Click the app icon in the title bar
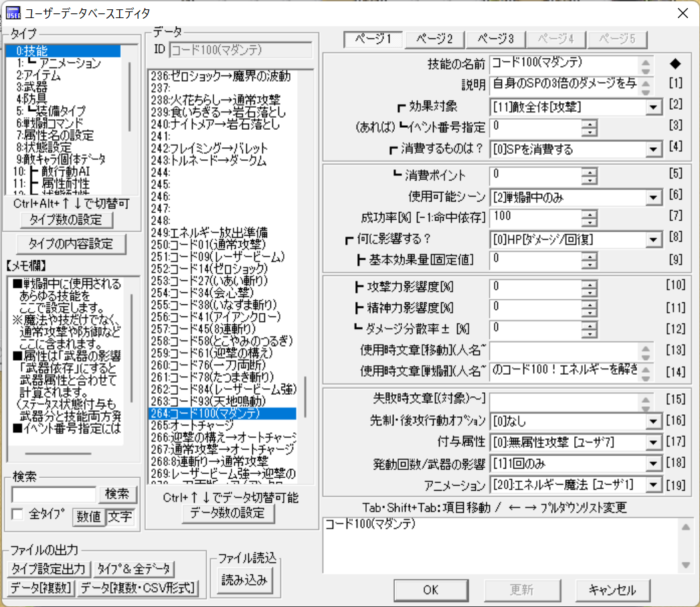Viewport: 700px width, 607px height. click(13, 13)
